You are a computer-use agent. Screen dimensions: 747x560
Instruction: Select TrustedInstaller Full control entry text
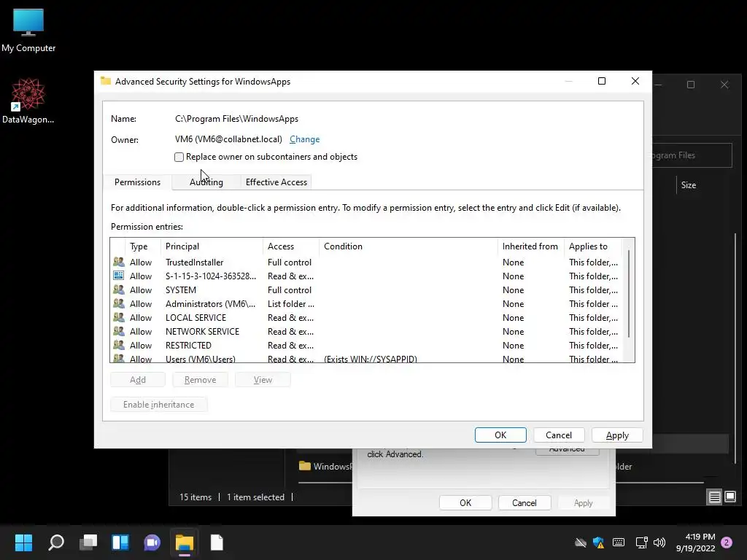(x=289, y=262)
